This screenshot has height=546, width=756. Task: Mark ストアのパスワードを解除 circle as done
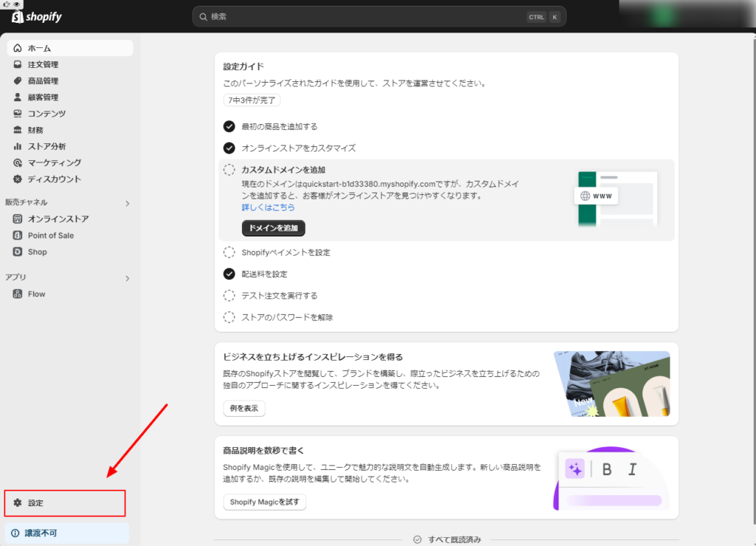coord(229,318)
